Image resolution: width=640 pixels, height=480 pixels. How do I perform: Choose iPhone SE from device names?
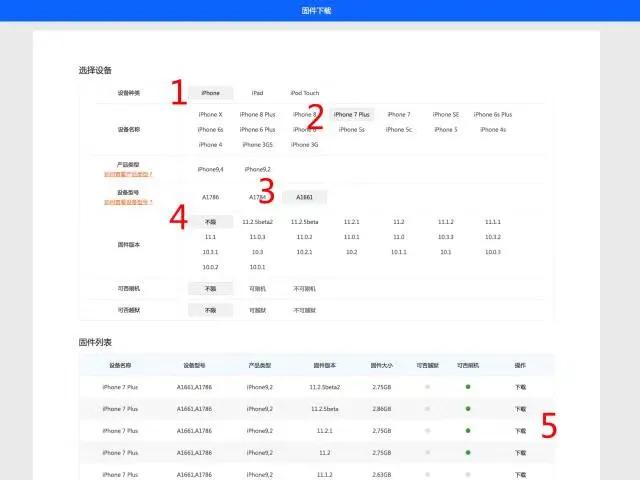[x=446, y=115]
